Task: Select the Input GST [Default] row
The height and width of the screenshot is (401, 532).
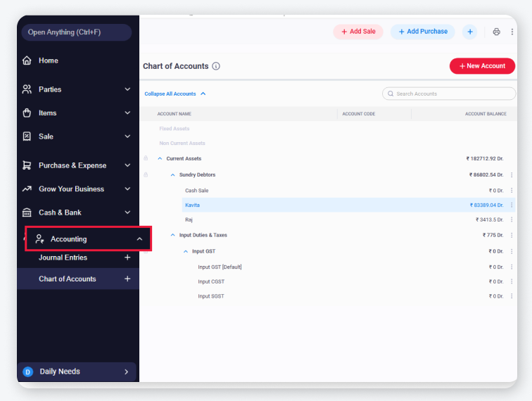Action: point(355,267)
